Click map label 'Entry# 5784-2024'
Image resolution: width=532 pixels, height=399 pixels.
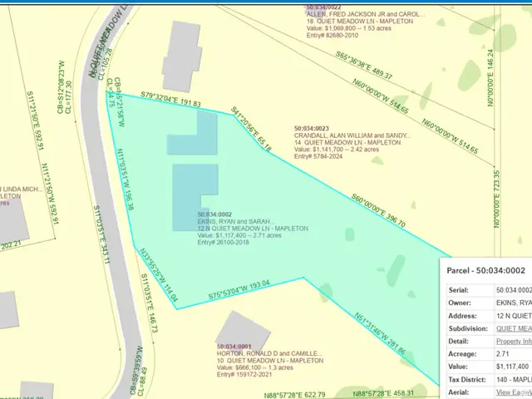[318, 156]
